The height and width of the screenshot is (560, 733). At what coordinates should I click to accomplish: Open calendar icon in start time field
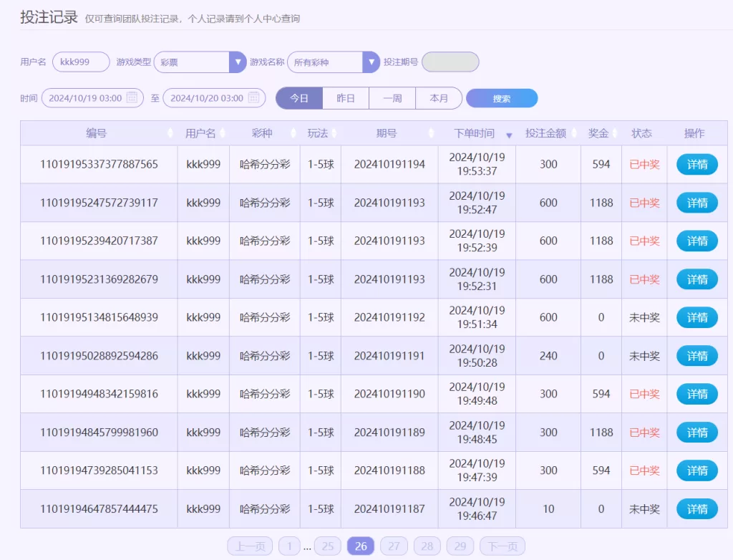[x=132, y=98]
